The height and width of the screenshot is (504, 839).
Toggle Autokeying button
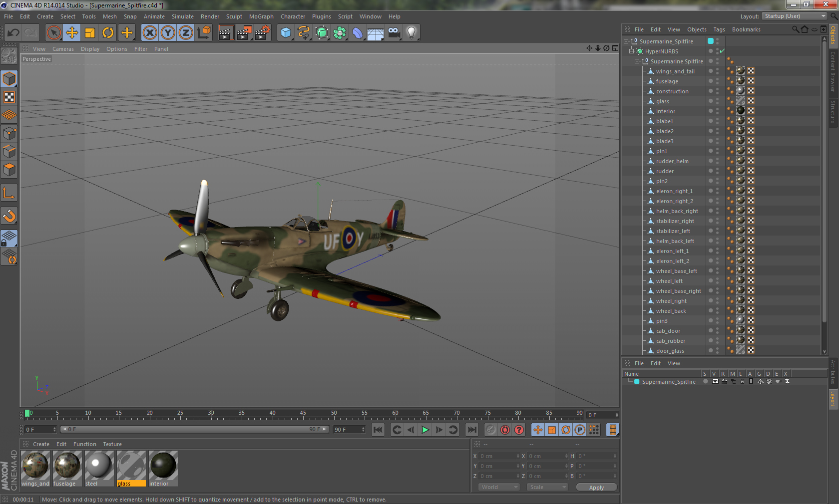[505, 430]
